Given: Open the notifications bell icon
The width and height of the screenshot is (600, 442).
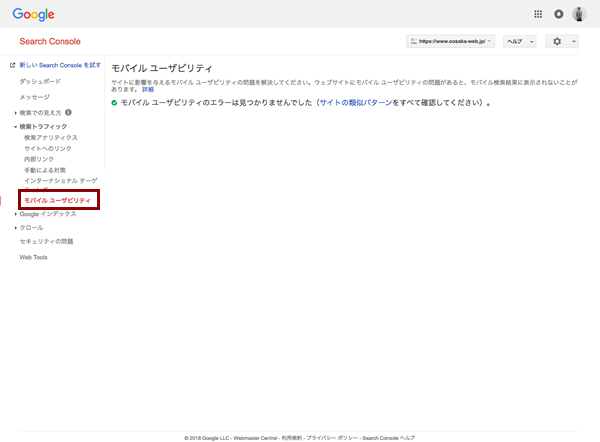Looking at the screenshot, I should [x=558, y=14].
